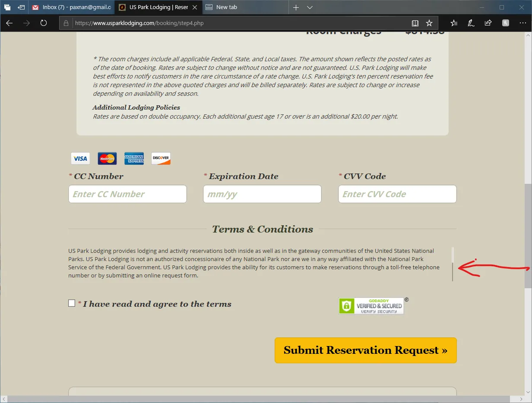
Task: Focus the Expiration Date mm/yy field
Action: coord(262,194)
